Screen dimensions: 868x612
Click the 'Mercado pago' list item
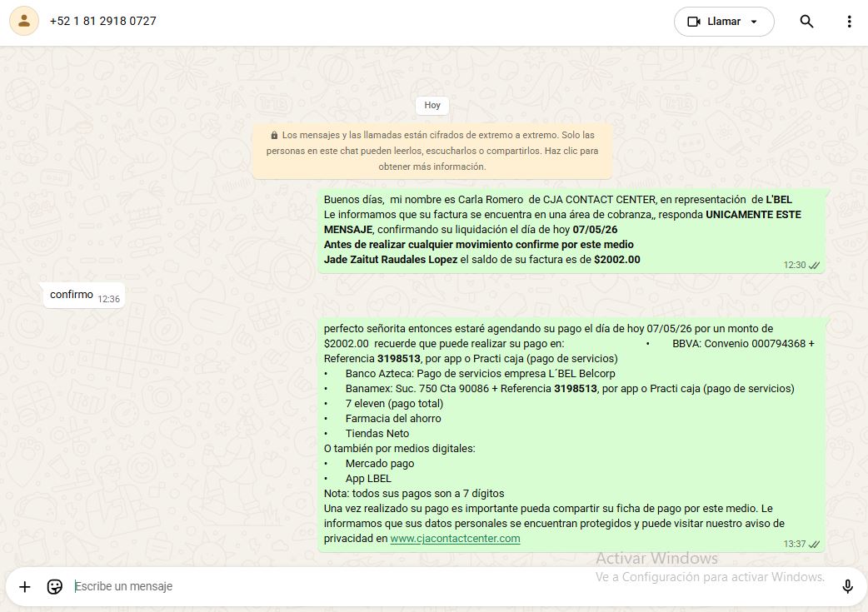point(380,464)
